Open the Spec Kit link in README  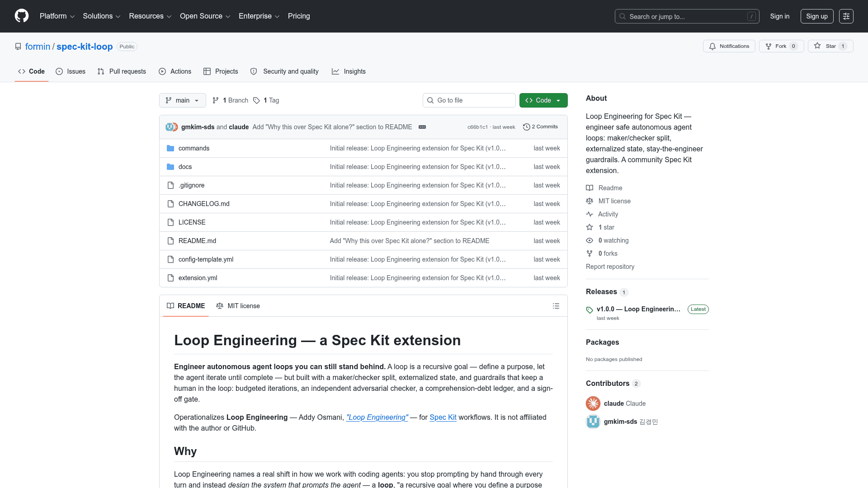[443, 418]
